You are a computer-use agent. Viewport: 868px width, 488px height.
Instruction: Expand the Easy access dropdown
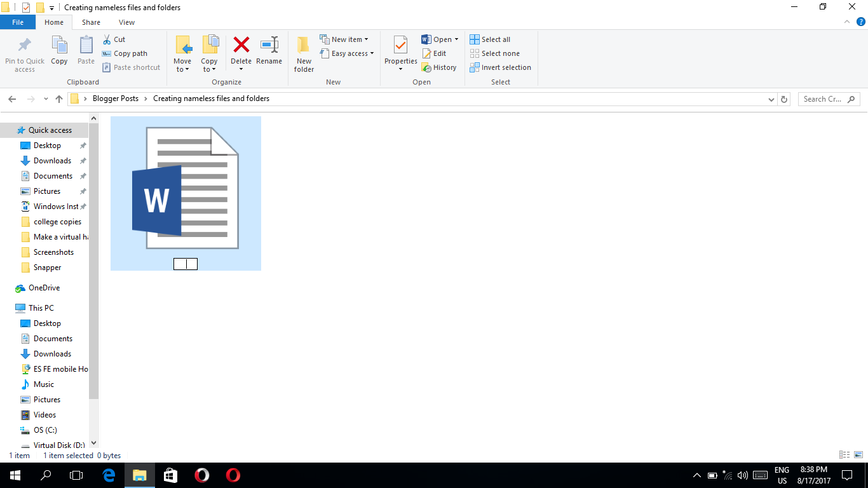point(346,53)
